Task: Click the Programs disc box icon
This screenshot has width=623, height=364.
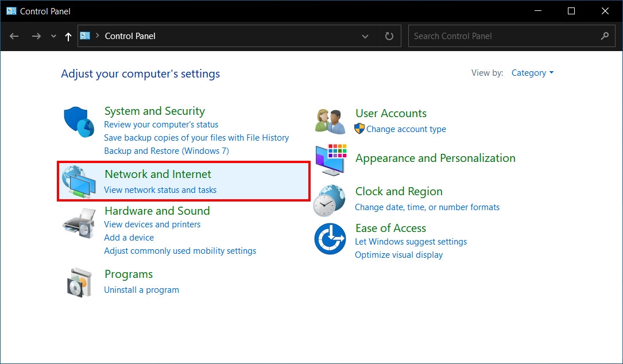Action: click(x=79, y=282)
